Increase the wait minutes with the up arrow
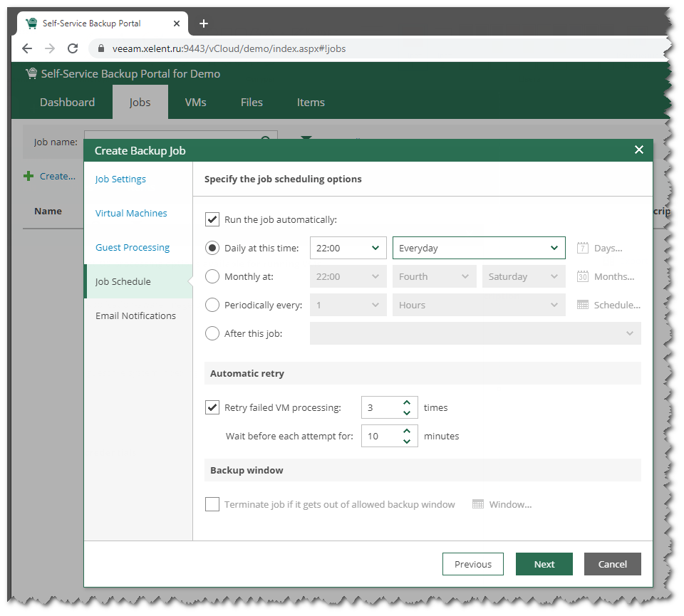Screen dimensions: 684x616 coord(407,431)
